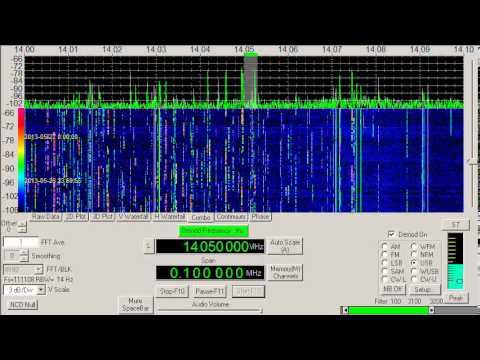This screenshot has width=480, height=360.
Task: Click the 14.07 frequency axis label
Action: pyautogui.click(x=332, y=49)
